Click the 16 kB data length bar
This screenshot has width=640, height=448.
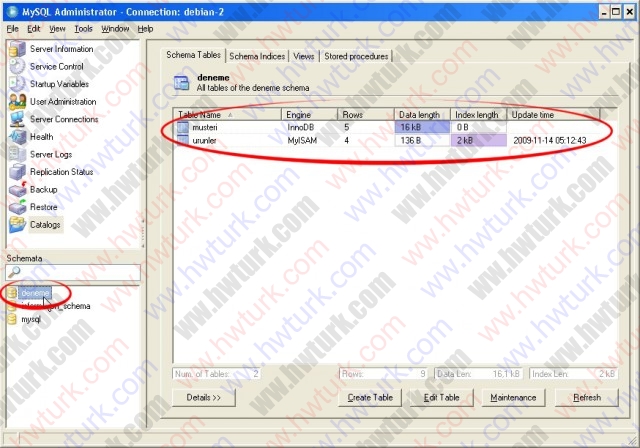[x=422, y=127]
